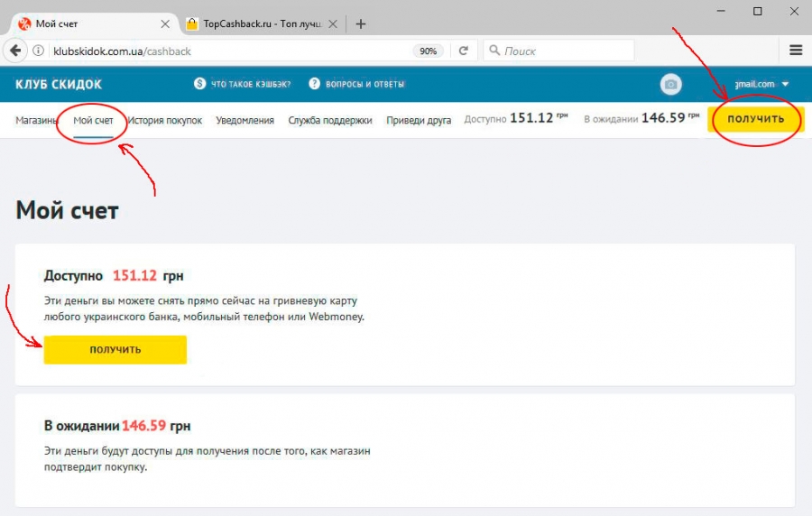Click red amount "146.59" in В ожидании card

pyautogui.click(x=144, y=426)
